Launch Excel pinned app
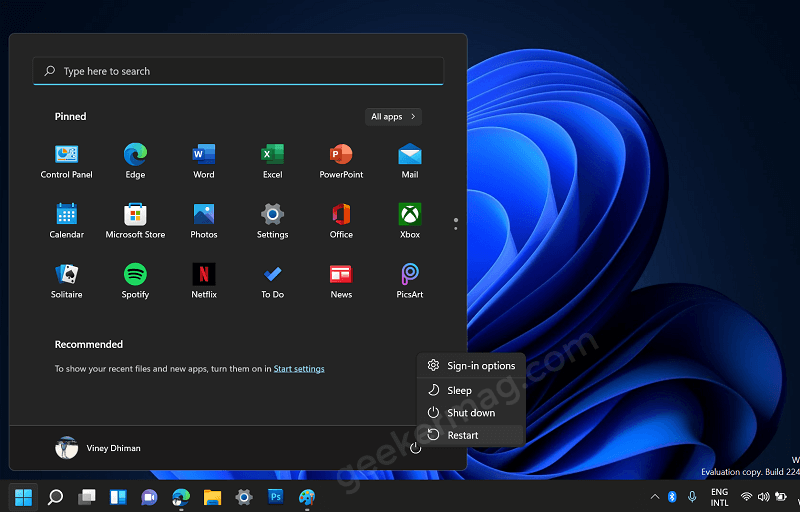800x512 pixels. pyautogui.click(x=272, y=162)
